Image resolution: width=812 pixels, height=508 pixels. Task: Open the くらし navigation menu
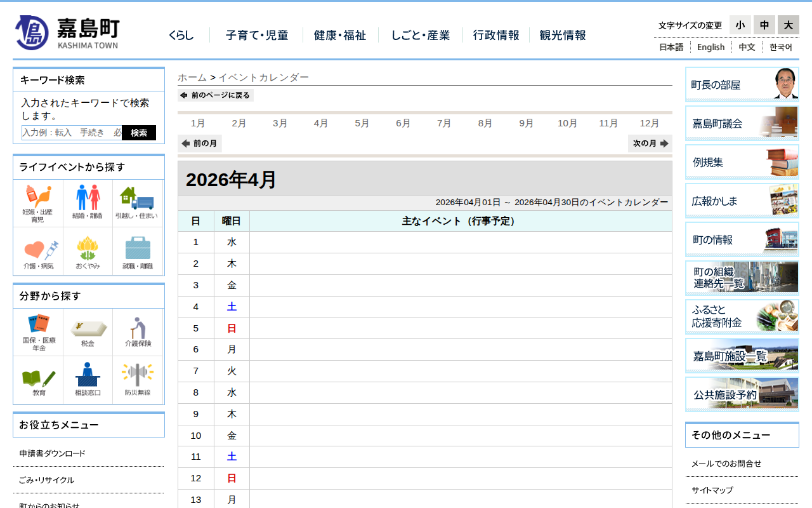click(181, 36)
